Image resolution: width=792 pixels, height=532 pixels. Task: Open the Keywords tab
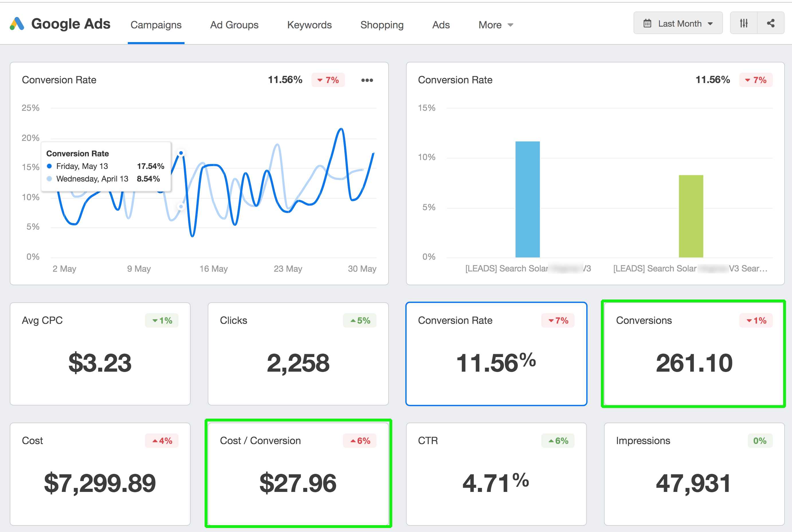pyautogui.click(x=309, y=25)
